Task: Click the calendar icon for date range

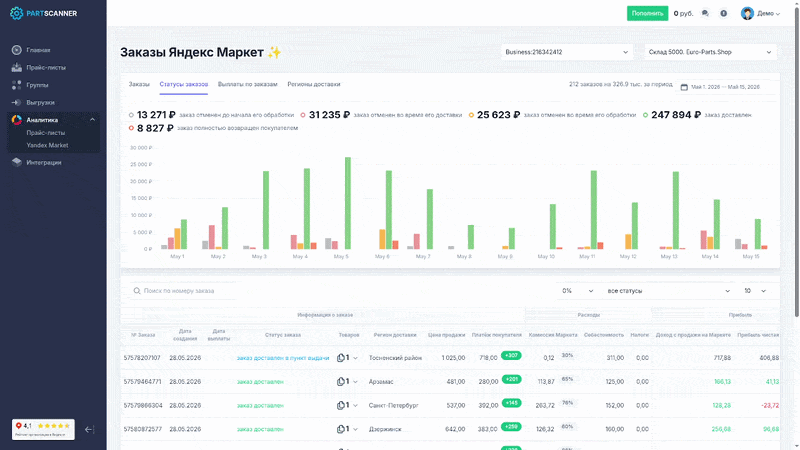Action: [x=684, y=87]
